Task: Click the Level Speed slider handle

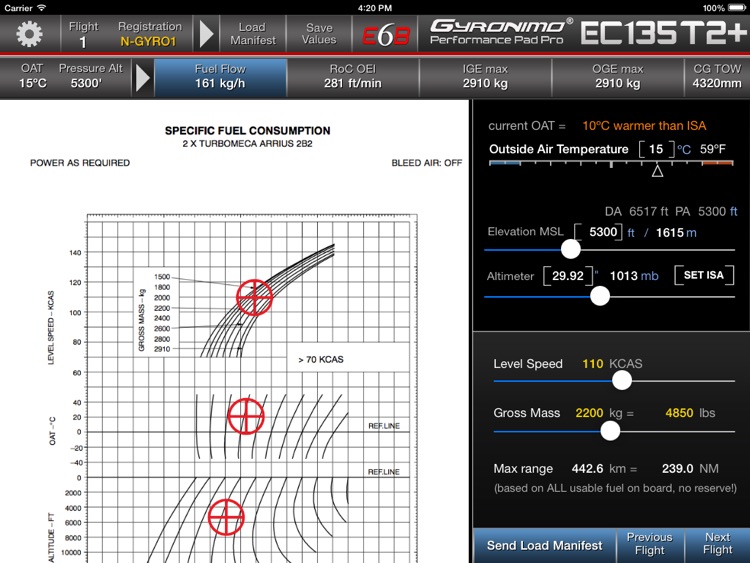Action: pyautogui.click(x=622, y=380)
